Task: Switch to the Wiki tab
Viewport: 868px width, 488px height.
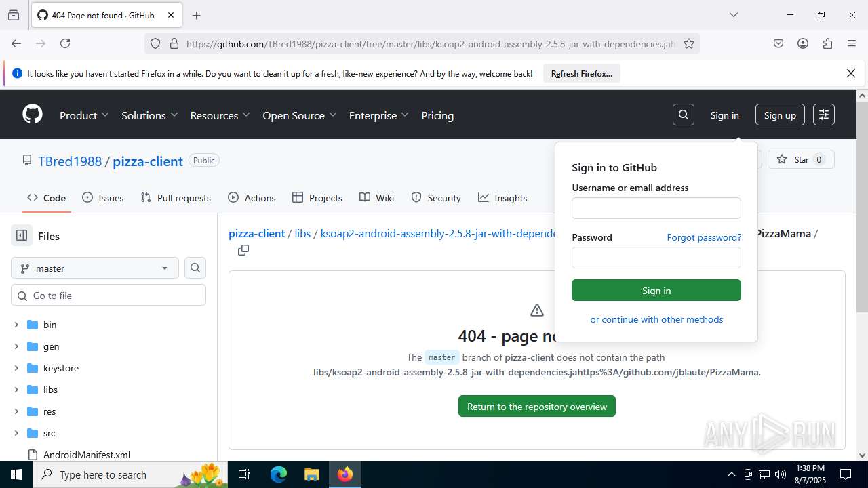Action: point(376,198)
